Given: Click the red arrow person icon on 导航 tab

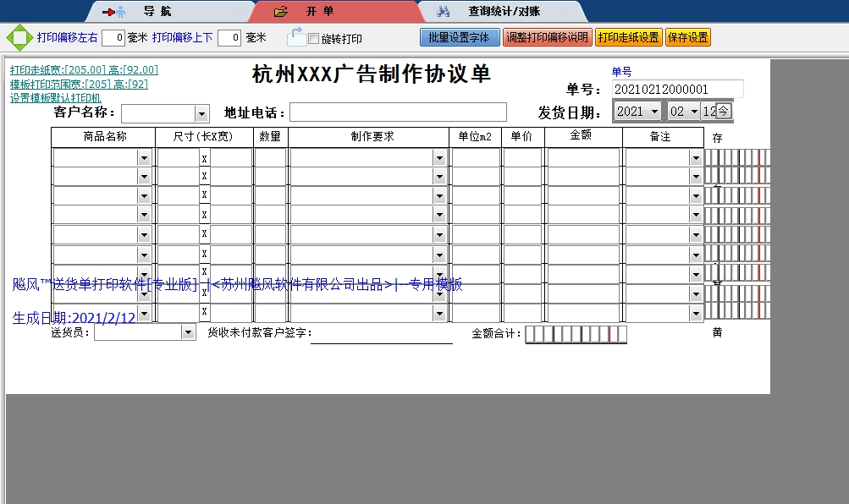Looking at the screenshot, I should click(112, 11).
